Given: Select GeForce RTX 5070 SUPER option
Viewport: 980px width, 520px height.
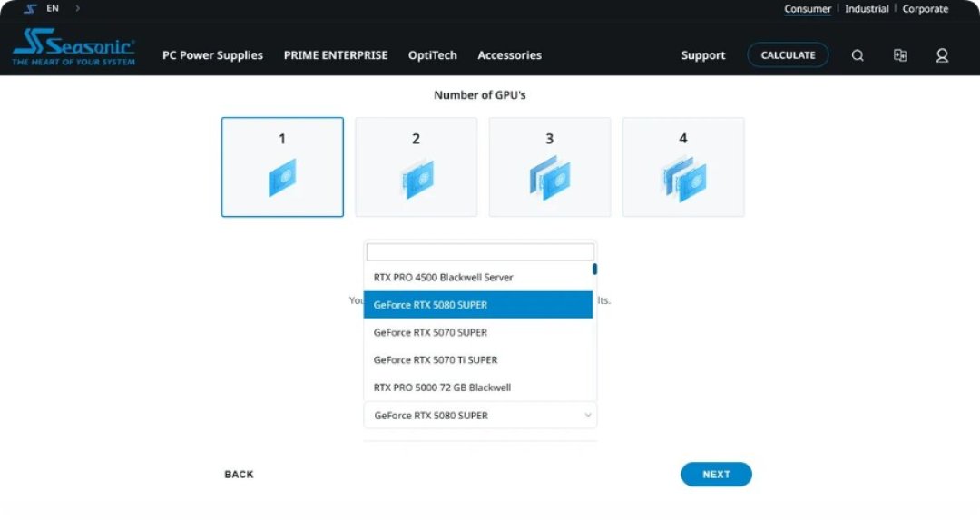Looking at the screenshot, I should pos(478,332).
